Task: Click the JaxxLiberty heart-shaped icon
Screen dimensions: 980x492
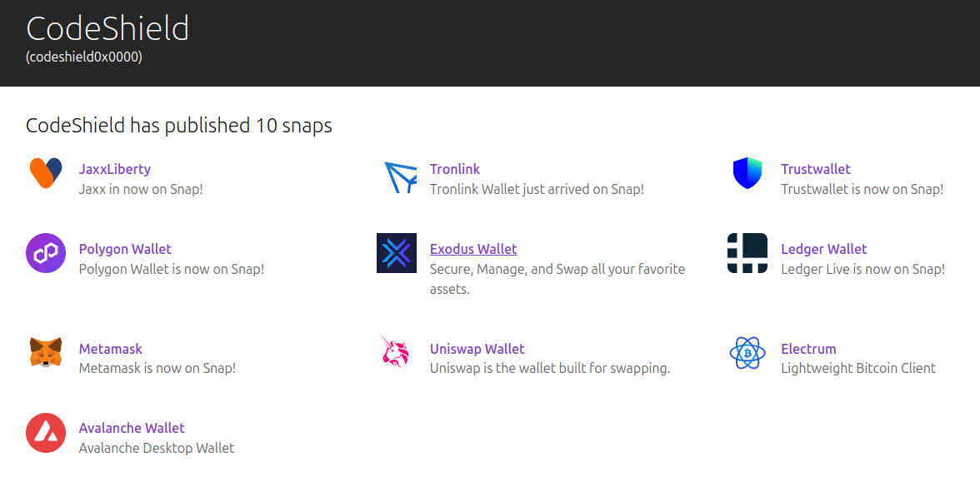Action: 46,173
